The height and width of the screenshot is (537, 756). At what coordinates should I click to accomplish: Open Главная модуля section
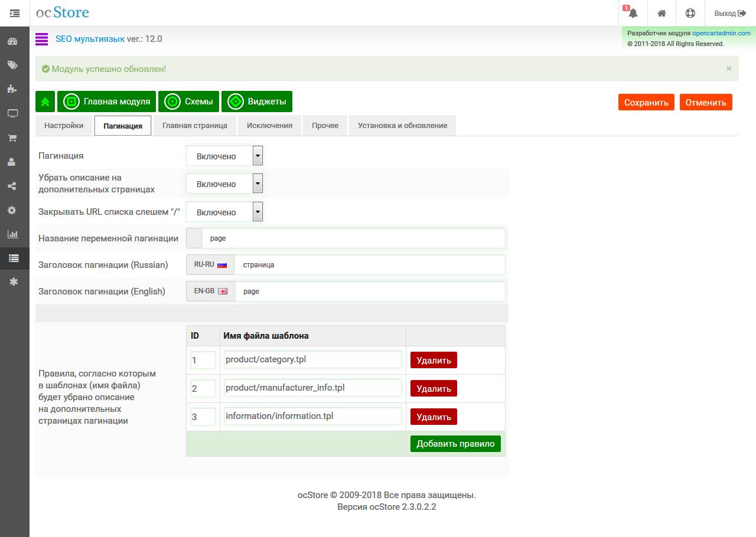point(107,101)
